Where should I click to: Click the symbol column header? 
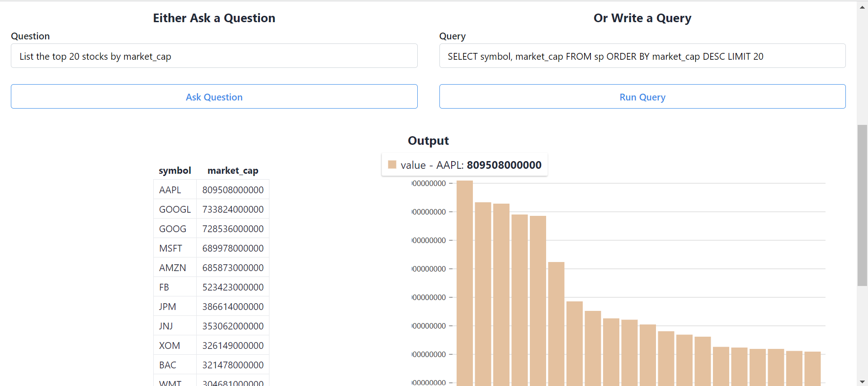175,171
